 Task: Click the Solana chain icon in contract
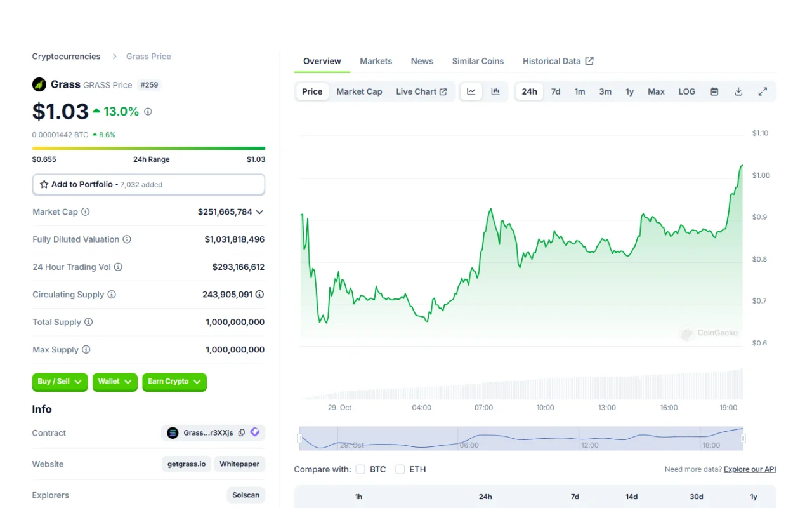pos(173,433)
